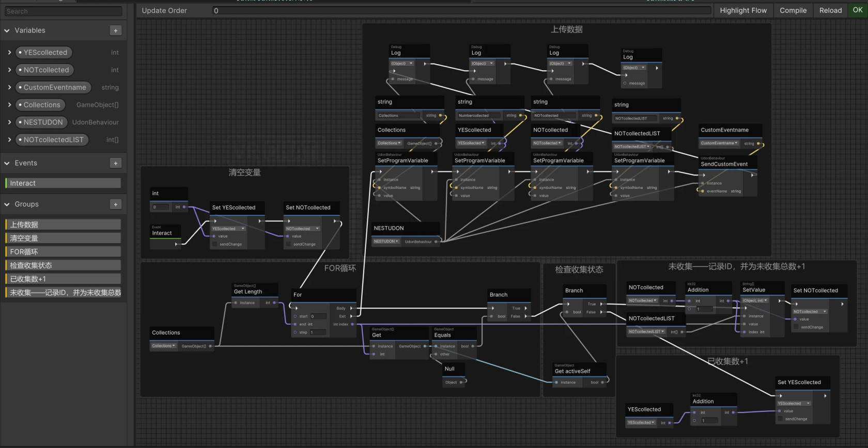Toggle sendChange on Set NOTcollected in 清空变量 group
Screen dimensions: 868x448
tap(288, 244)
